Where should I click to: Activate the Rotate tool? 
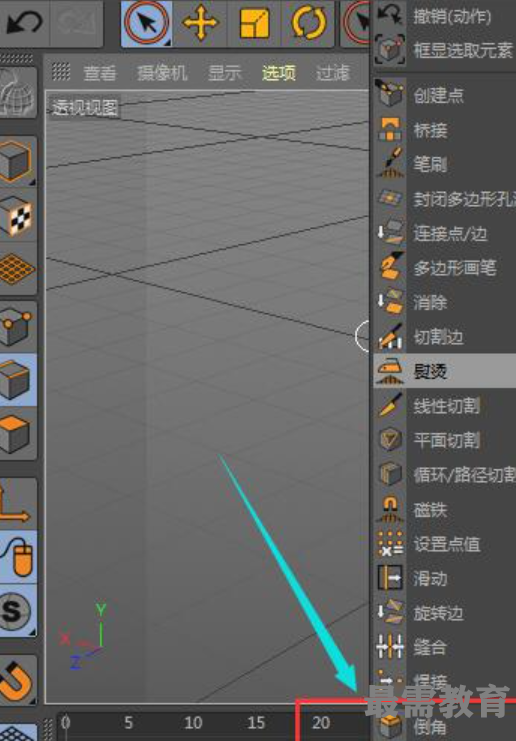point(309,23)
